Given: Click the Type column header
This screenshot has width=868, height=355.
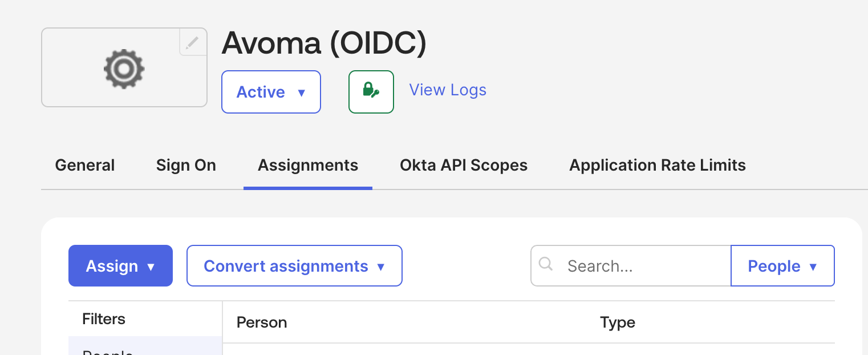Looking at the screenshot, I should pyautogui.click(x=618, y=322).
